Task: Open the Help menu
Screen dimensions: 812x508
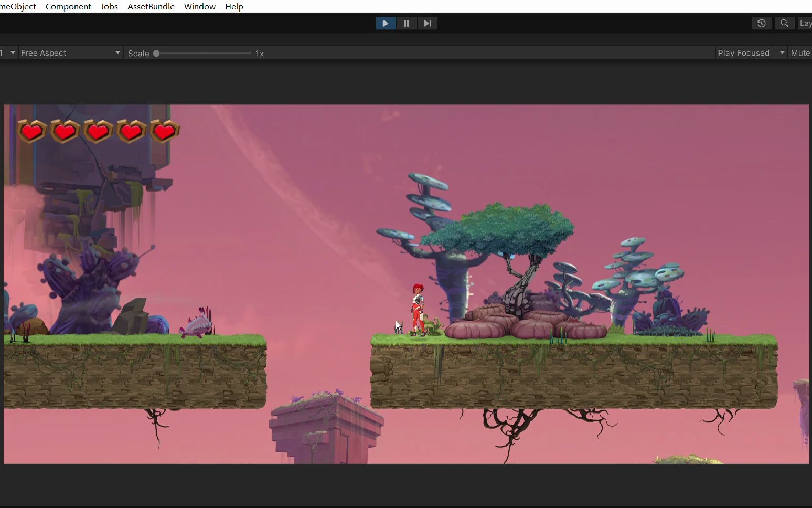Action: 234,6
